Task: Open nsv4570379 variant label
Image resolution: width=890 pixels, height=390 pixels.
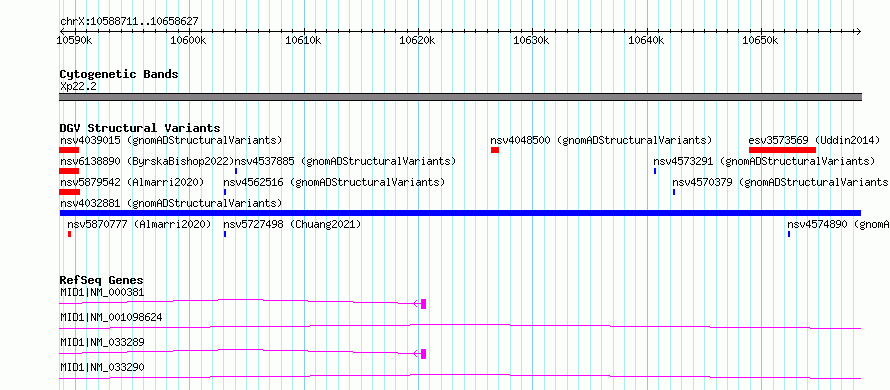Action: pos(780,182)
